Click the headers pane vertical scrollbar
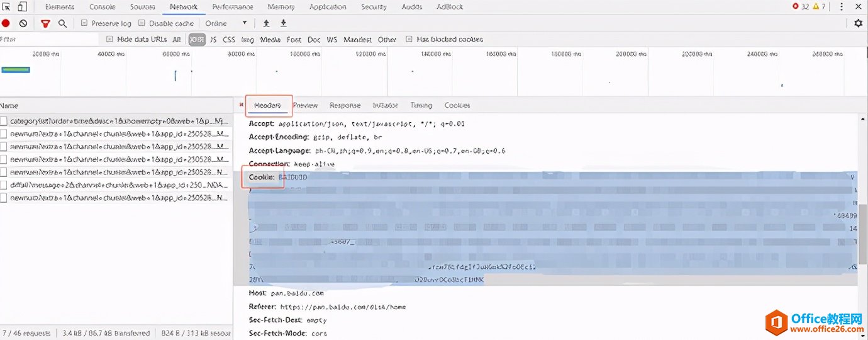868x340 pixels. click(863, 233)
